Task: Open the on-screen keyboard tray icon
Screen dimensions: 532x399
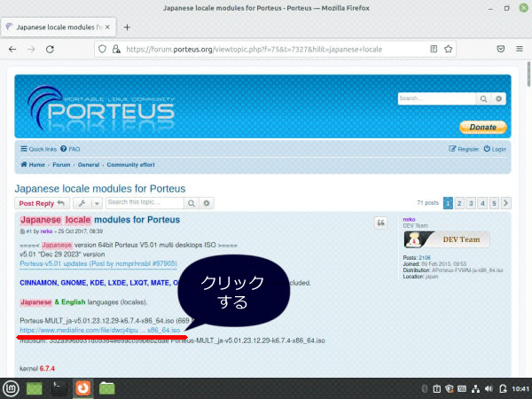Action: tap(463, 389)
